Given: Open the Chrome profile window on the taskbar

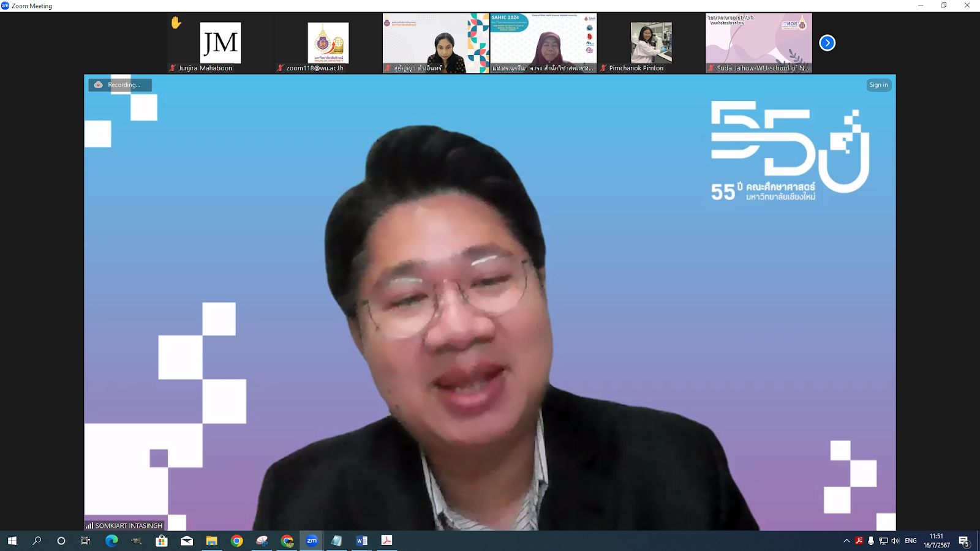Looking at the screenshot, I should click(287, 541).
